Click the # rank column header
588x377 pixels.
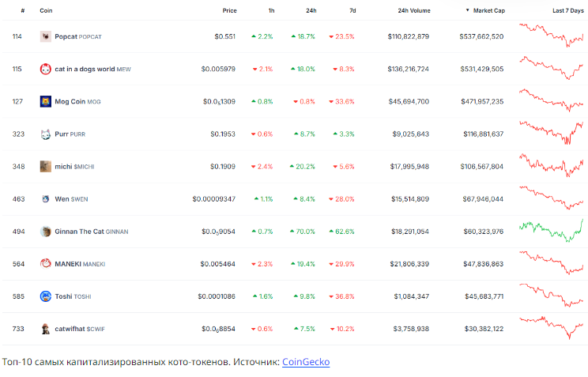[23, 10]
